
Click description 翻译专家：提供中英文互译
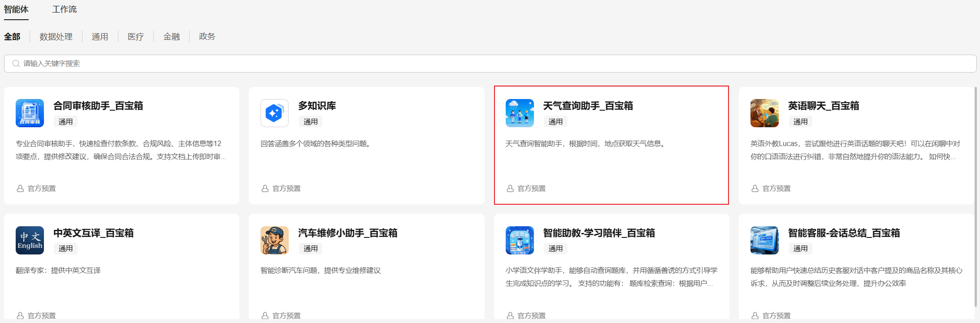pos(58,271)
